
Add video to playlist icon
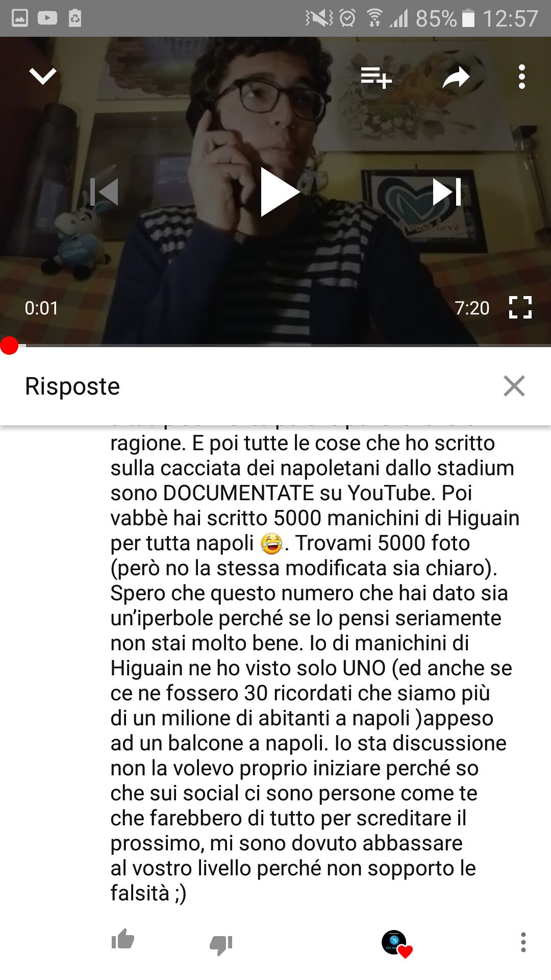tap(376, 78)
